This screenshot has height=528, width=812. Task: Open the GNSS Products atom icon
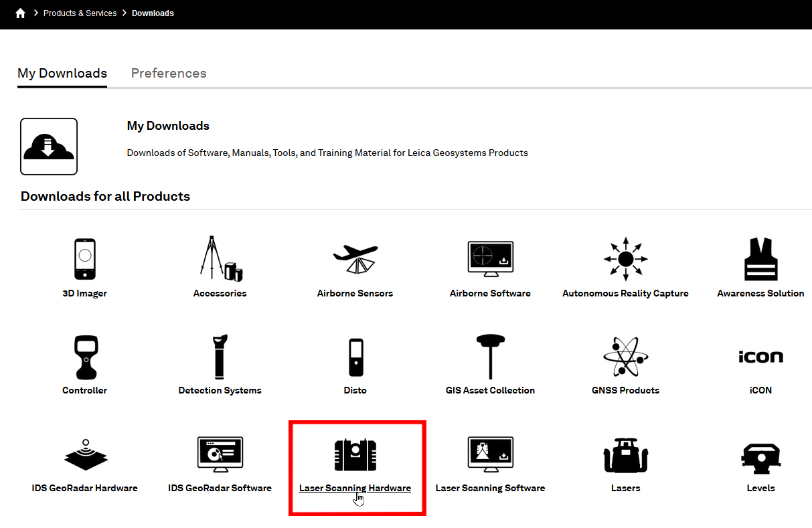coord(625,357)
